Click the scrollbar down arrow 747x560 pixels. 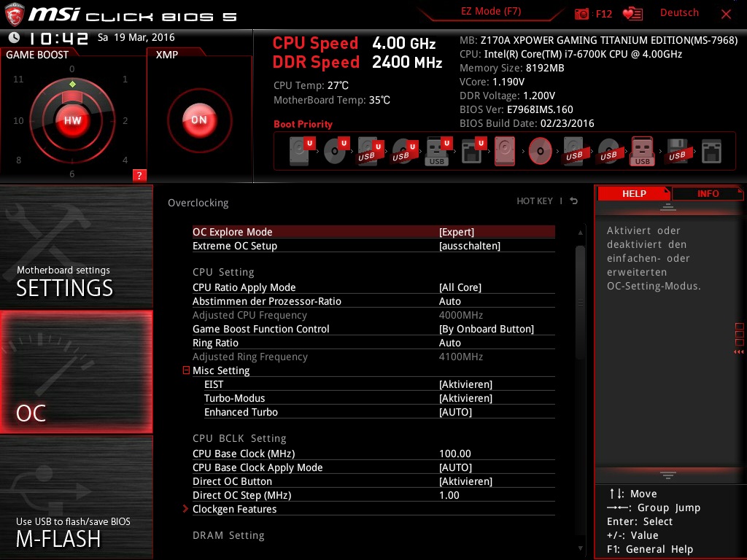click(x=580, y=548)
